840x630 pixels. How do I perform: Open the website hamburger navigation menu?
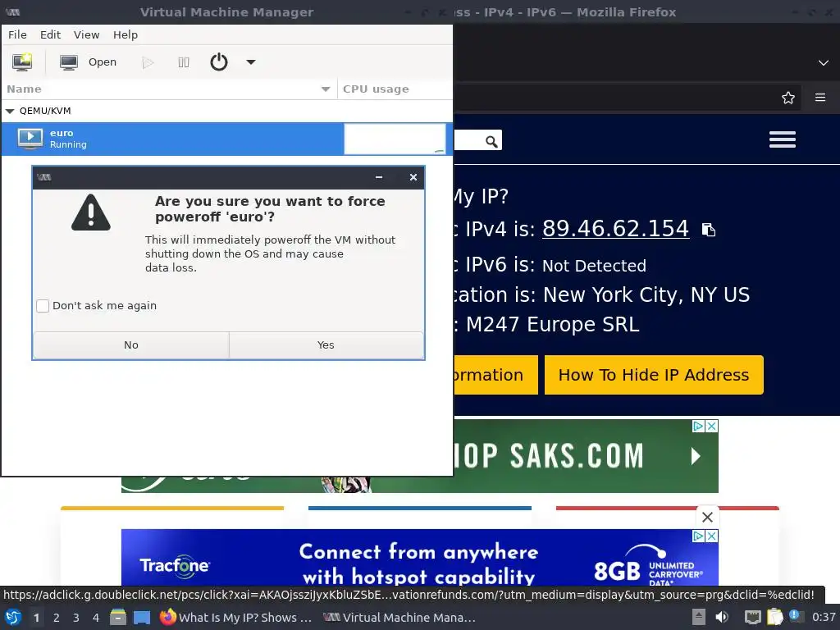(782, 139)
